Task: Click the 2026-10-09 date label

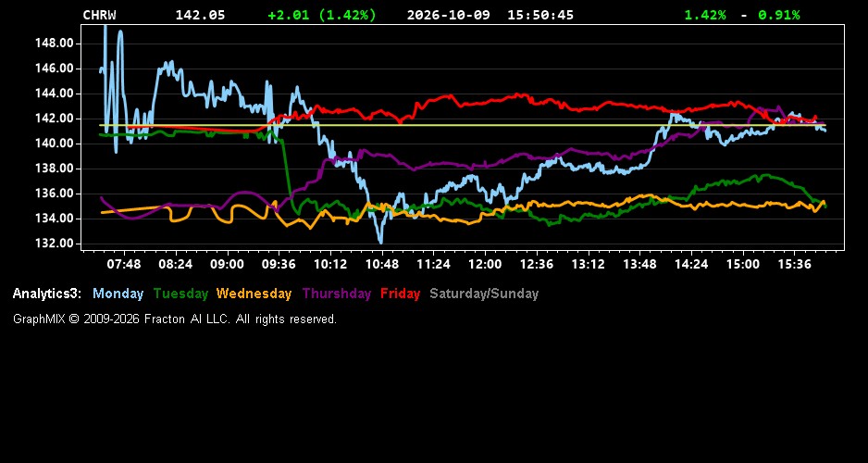Action: click(x=449, y=15)
